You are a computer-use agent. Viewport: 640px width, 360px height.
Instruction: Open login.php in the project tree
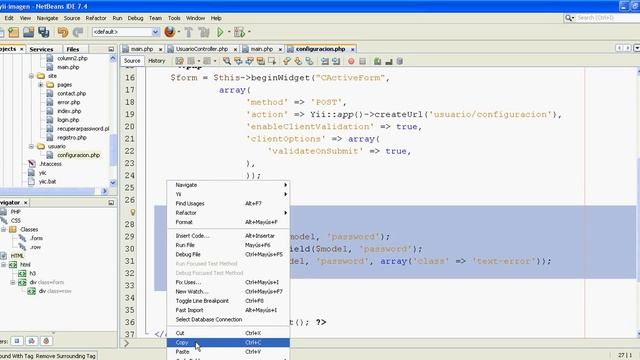68,120
